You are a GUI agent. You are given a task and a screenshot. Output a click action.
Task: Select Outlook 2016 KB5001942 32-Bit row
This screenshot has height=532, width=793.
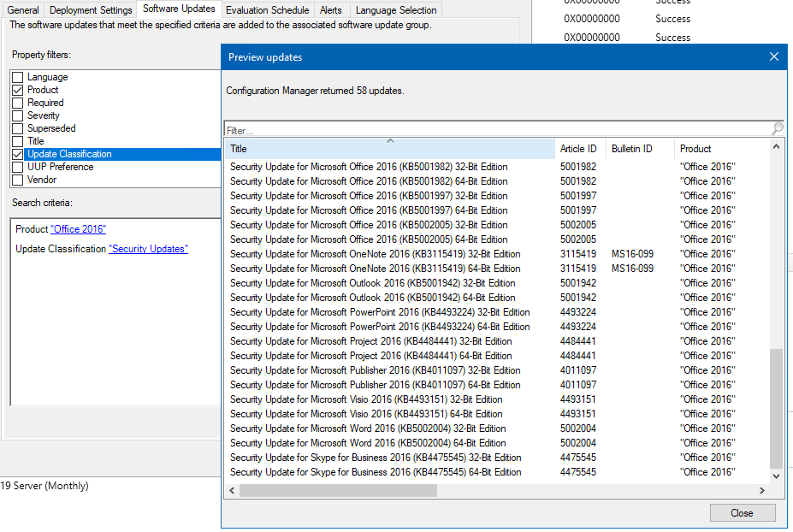497,283
